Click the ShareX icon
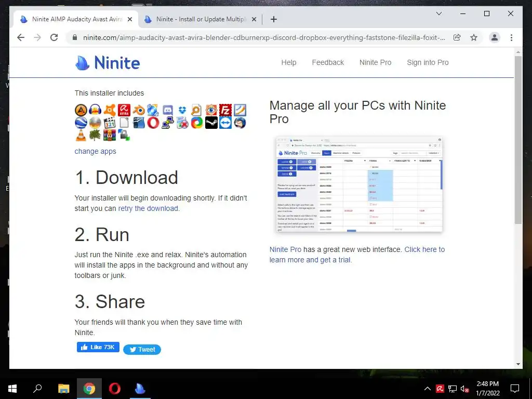 [x=196, y=123]
